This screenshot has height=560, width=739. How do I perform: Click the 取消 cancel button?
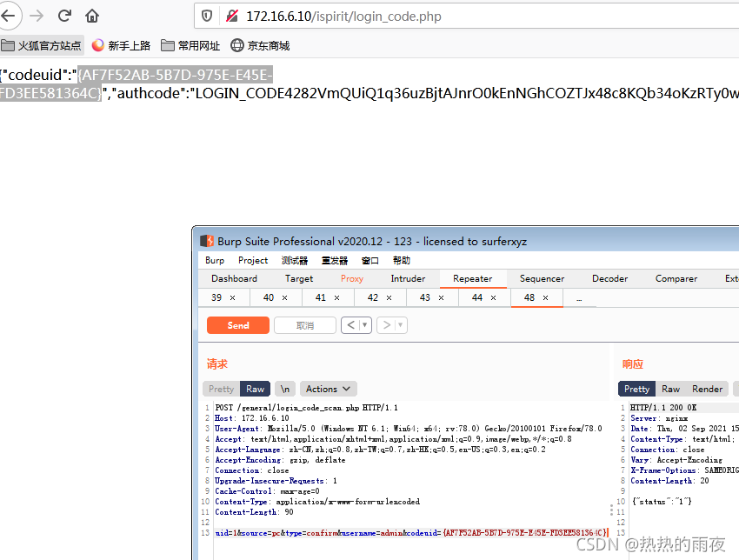tap(305, 325)
